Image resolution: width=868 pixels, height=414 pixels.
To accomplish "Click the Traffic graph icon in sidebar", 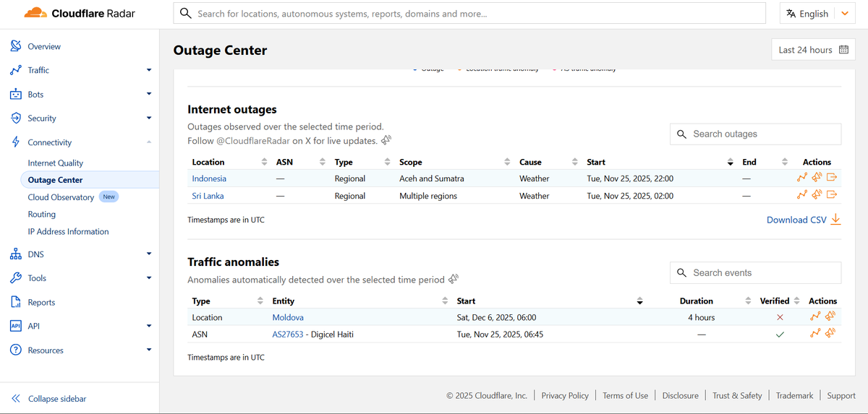I will pyautogui.click(x=16, y=70).
